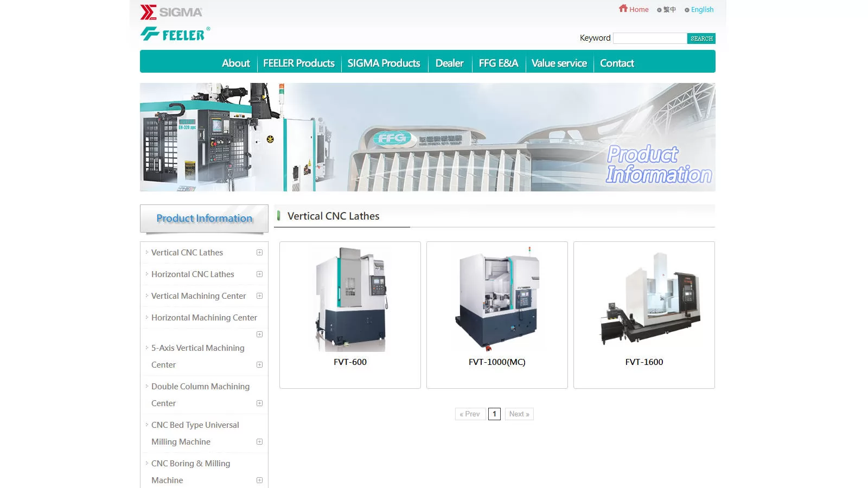Select Double Column Machining Center category
Viewport: 868px width, 488px height.
pos(201,395)
